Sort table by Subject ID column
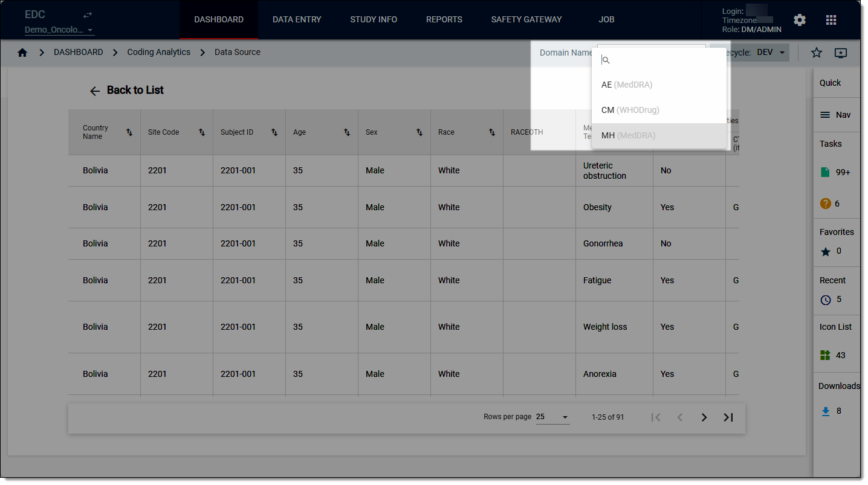Image resolution: width=868 pixels, height=485 pixels. [274, 132]
